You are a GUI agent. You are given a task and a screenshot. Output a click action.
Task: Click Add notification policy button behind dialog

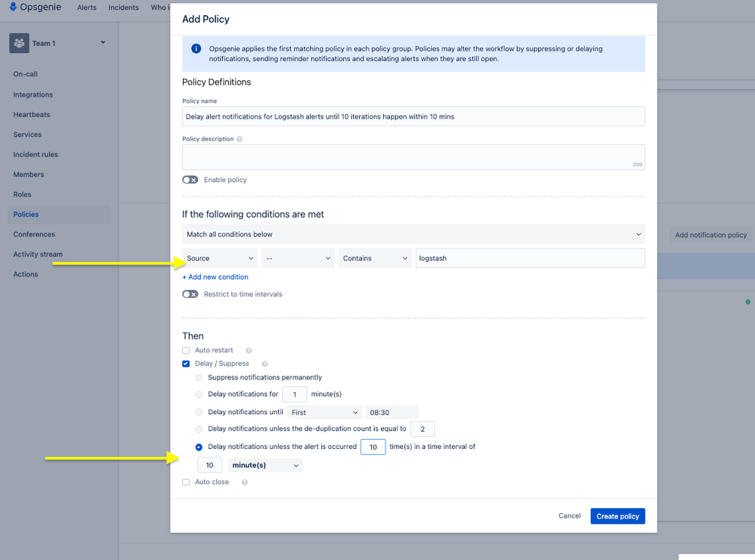[710, 235]
